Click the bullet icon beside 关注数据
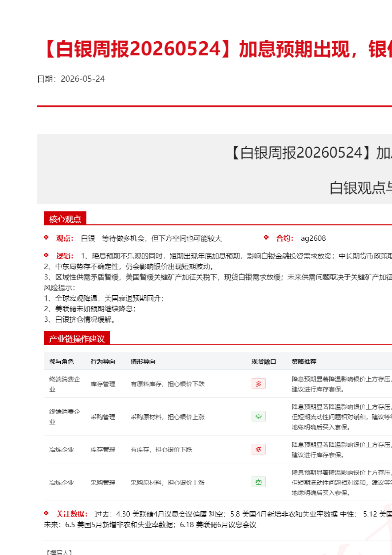 (47, 513)
